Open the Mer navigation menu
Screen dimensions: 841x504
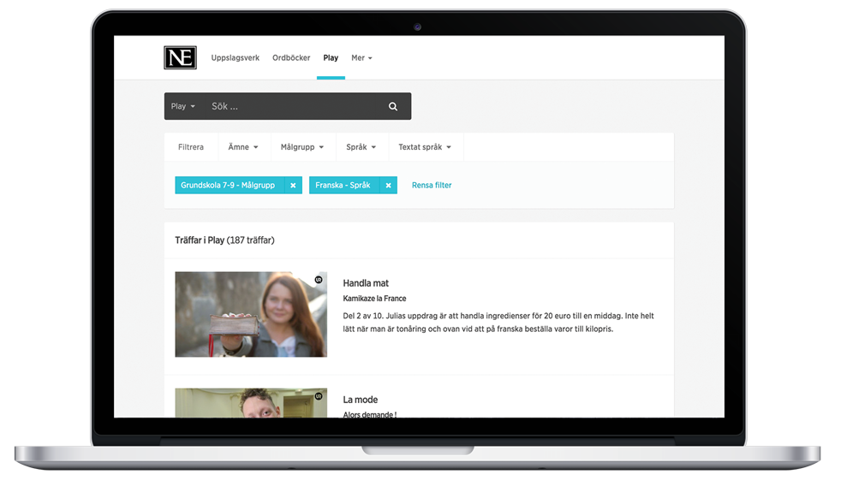coord(361,58)
